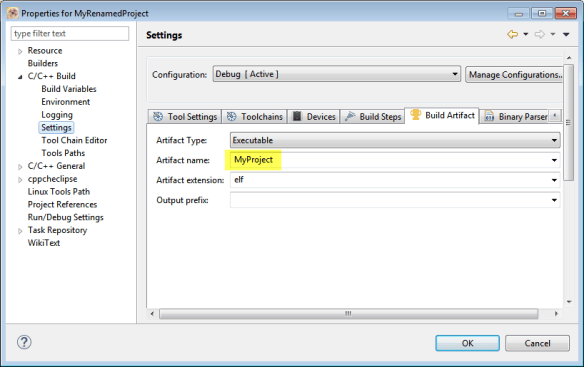This screenshot has height=367, width=584.
Task: Click the forward navigation arrow icon
Action: click(539, 34)
